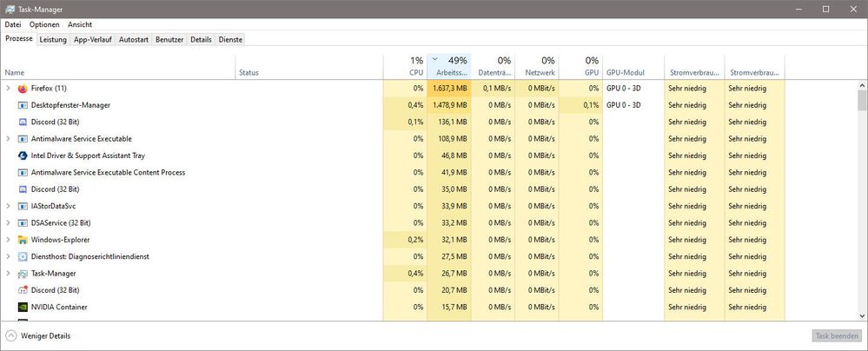Click the Firefox process icon
Image resolution: width=868 pixels, height=351 pixels.
click(23, 89)
